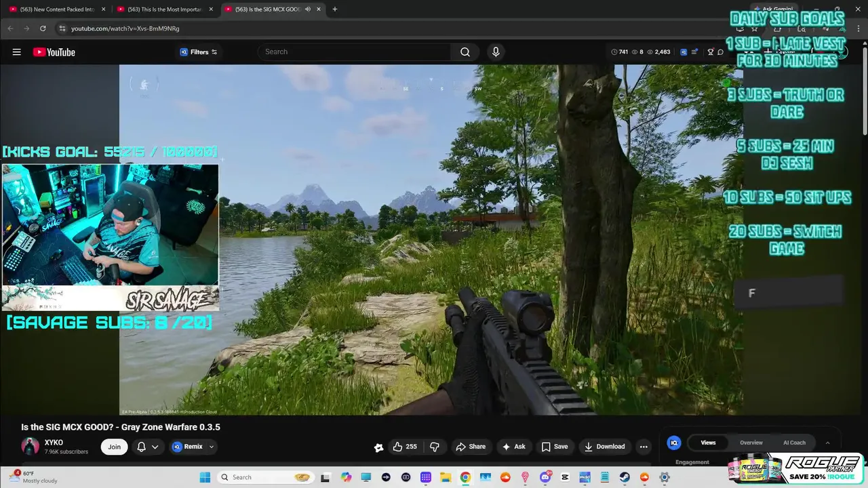Viewport: 868px width, 488px height.
Task: Click the XYKO channel avatar
Action: (x=30, y=446)
